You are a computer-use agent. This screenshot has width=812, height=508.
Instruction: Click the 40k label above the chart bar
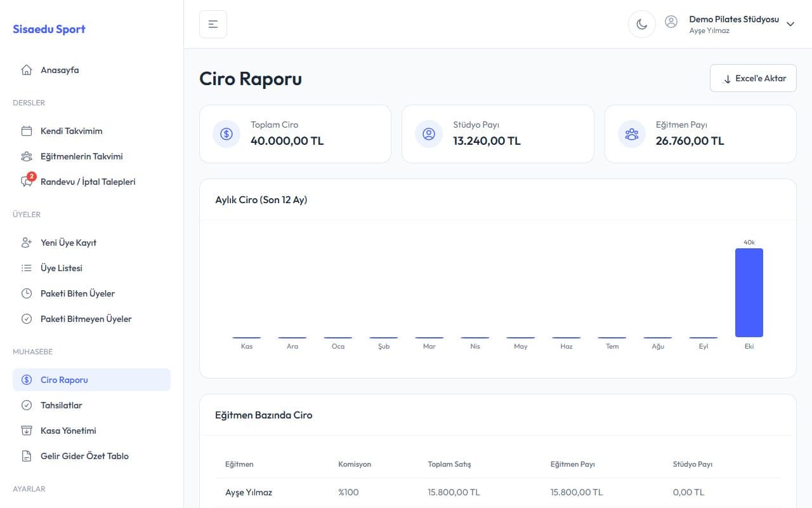pyautogui.click(x=749, y=242)
